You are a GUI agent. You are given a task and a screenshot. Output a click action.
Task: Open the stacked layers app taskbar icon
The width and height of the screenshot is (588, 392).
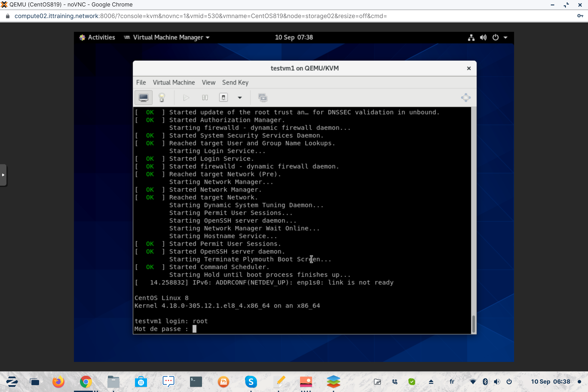[334, 381]
